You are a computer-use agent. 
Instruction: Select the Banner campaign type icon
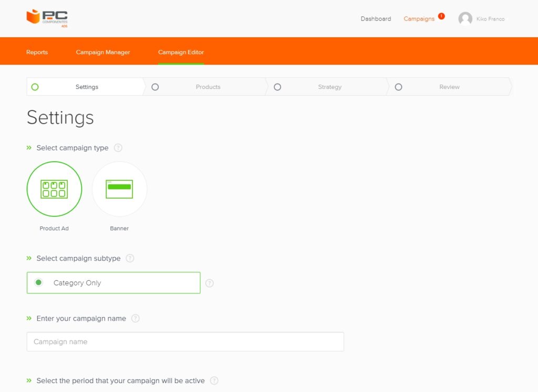coord(119,189)
